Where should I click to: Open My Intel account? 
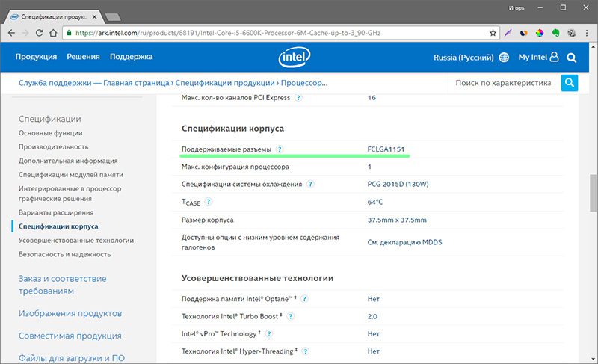538,57
